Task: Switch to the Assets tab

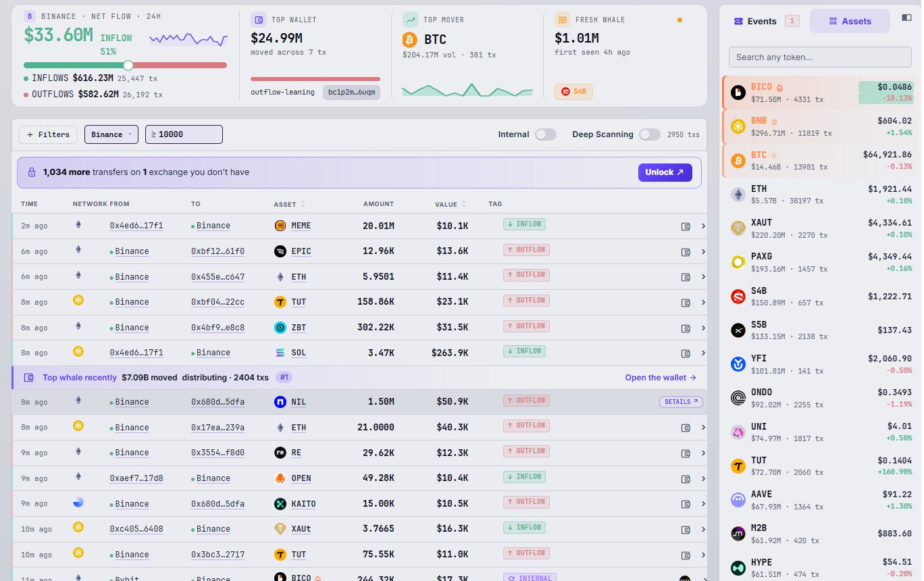Action: pyautogui.click(x=850, y=21)
